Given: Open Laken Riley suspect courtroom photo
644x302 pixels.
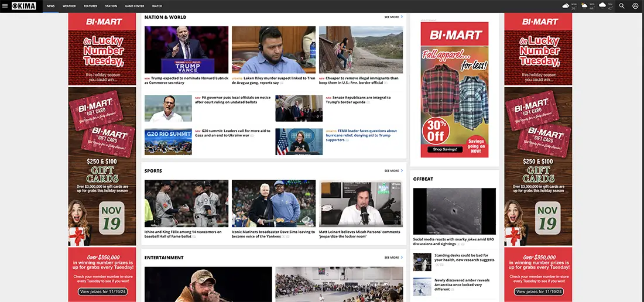Looking at the screenshot, I should [x=273, y=50].
